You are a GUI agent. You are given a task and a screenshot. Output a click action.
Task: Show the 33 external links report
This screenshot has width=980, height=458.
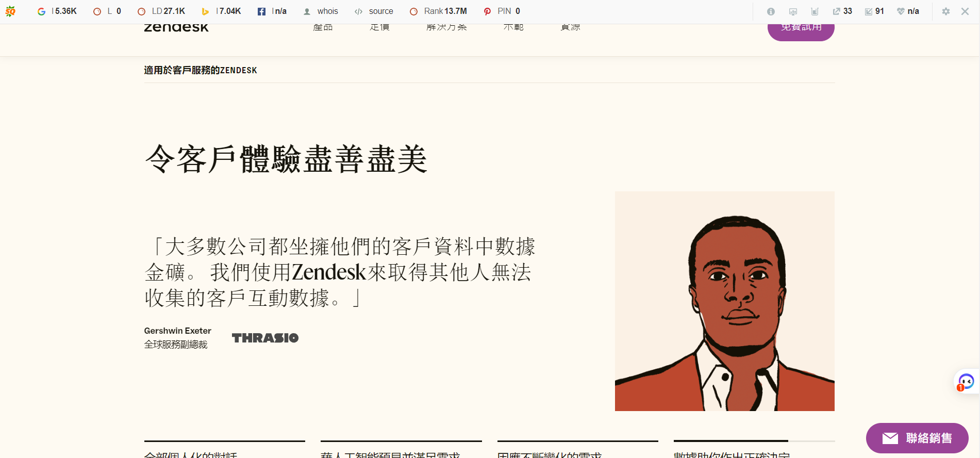pos(842,11)
